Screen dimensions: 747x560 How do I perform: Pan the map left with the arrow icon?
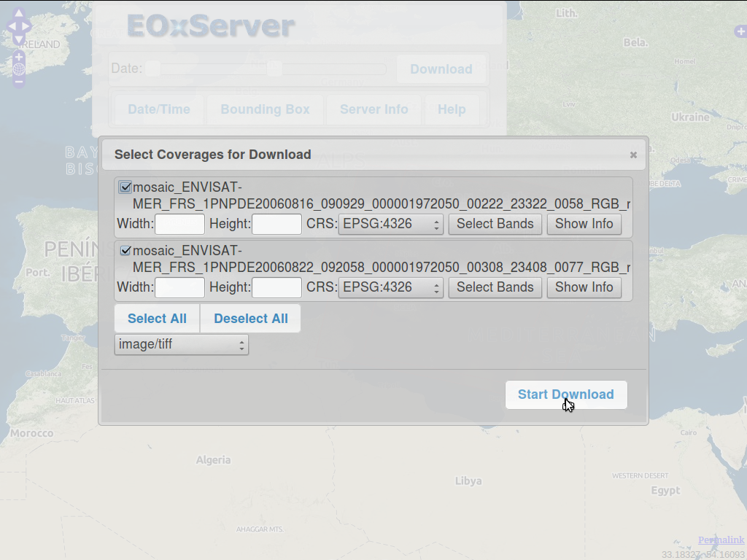click(x=12, y=26)
